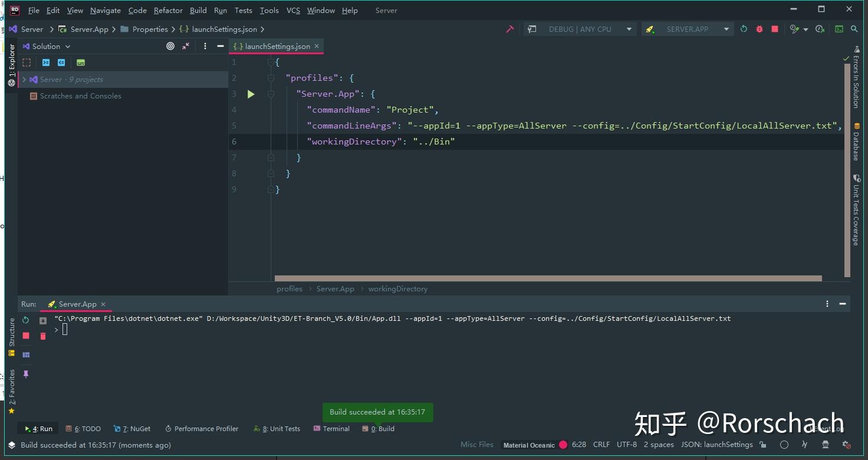Image resolution: width=868 pixels, height=460 pixels.
Task: Expand the profiler options arrow
Action: click(x=806, y=29)
